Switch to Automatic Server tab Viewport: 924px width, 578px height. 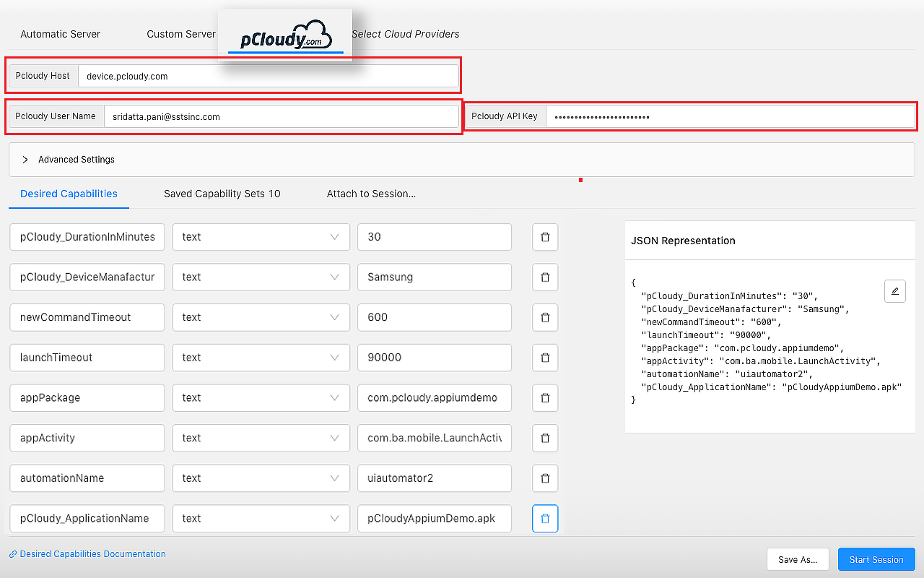[x=61, y=34]
